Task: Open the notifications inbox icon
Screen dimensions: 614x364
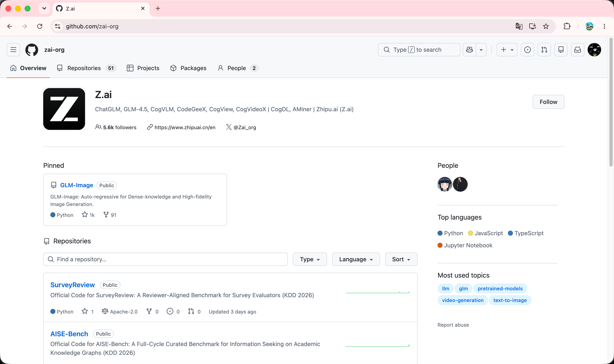Action: click(x=577, y=50)
